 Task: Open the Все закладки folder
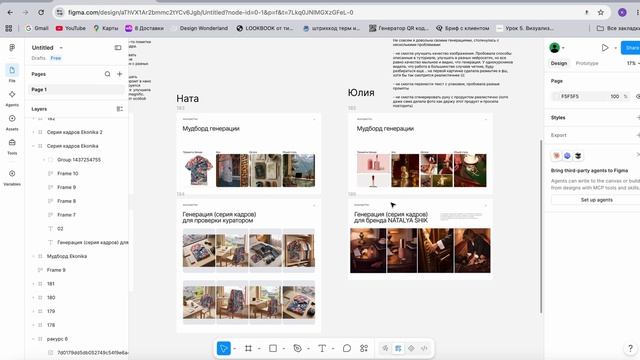coord(618,28)
